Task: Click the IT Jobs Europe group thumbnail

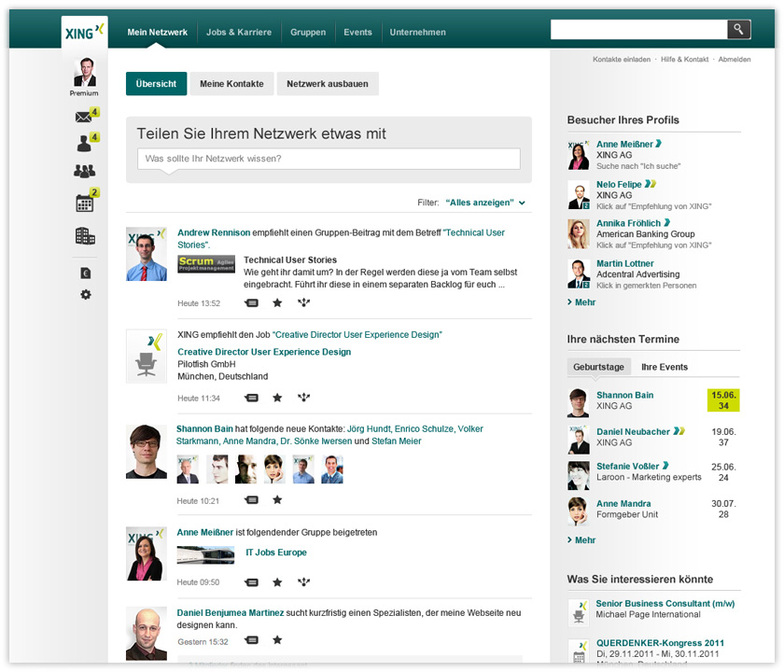Action: click(205, 554)
